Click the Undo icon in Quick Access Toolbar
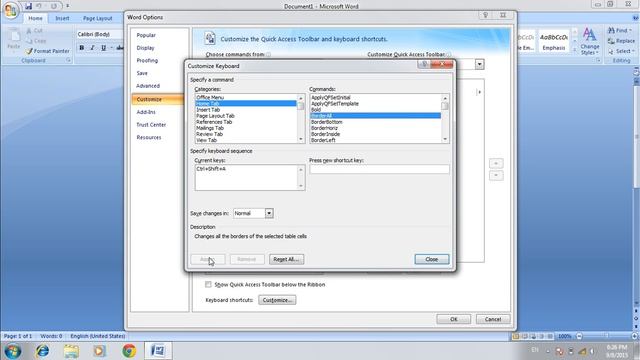 point(39,6)
